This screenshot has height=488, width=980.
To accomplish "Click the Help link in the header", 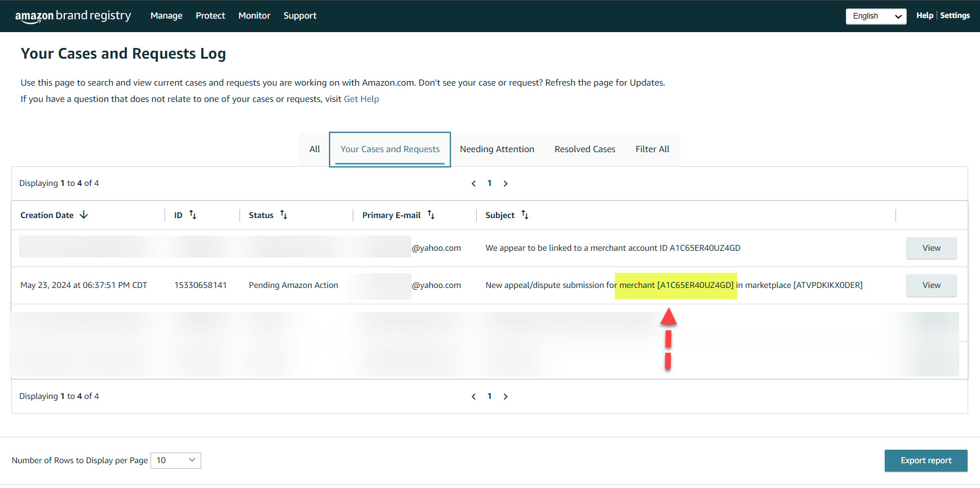I will click(924, 15).
